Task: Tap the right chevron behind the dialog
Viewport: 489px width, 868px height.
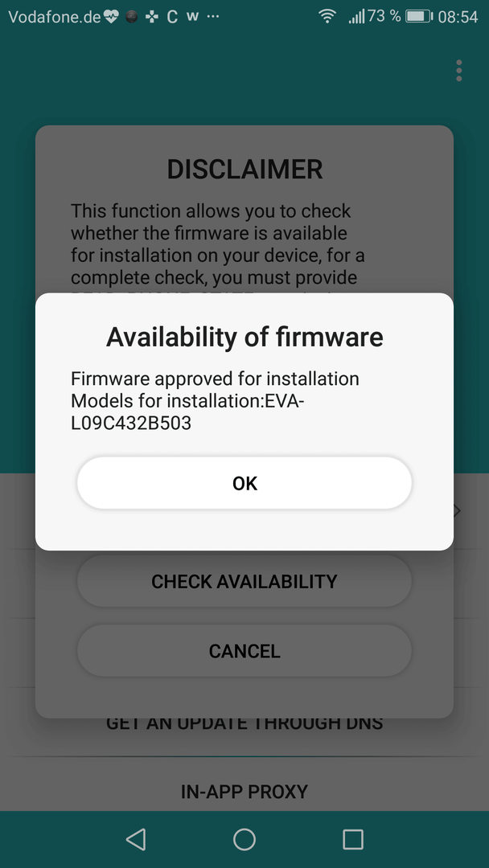Action: click(456, 510)
